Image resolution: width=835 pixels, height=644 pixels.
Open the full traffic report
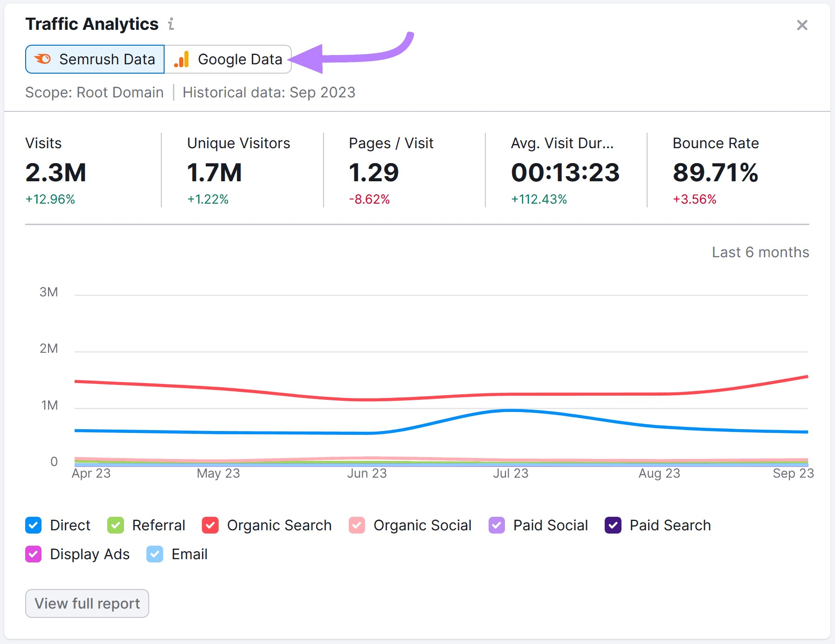tap(87, 603)
